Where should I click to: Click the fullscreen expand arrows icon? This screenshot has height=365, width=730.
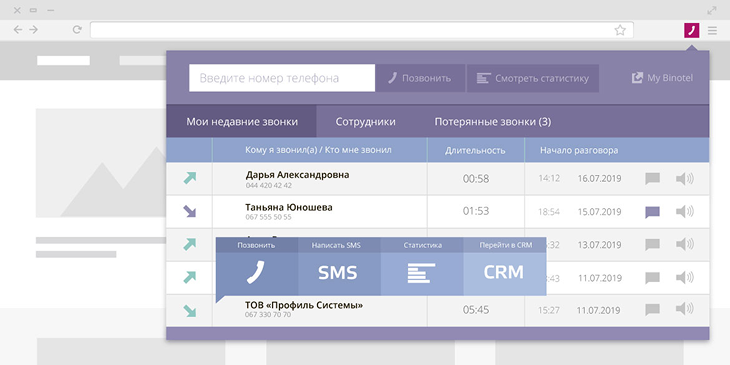(x=712, y=10)
